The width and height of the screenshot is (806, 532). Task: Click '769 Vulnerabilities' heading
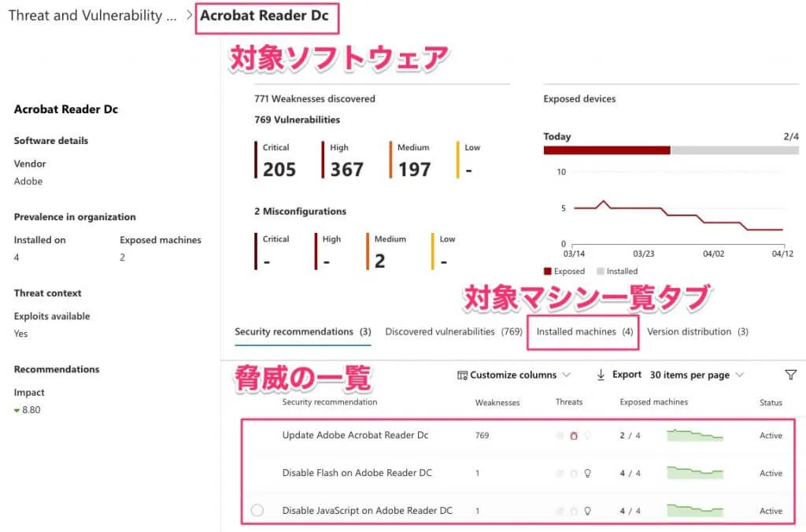pos(297,120)
